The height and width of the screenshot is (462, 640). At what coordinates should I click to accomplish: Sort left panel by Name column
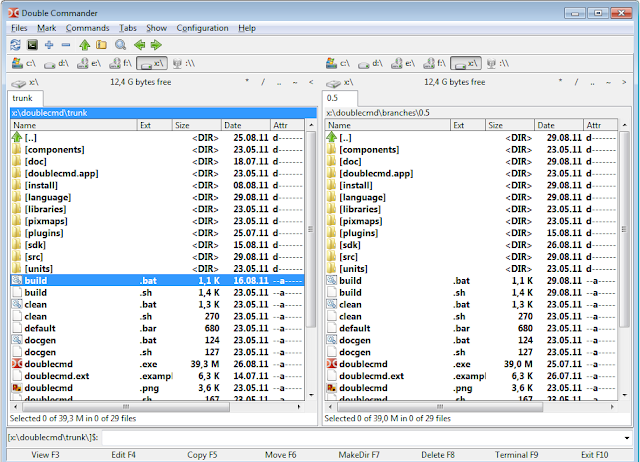[x=73, y=125]
